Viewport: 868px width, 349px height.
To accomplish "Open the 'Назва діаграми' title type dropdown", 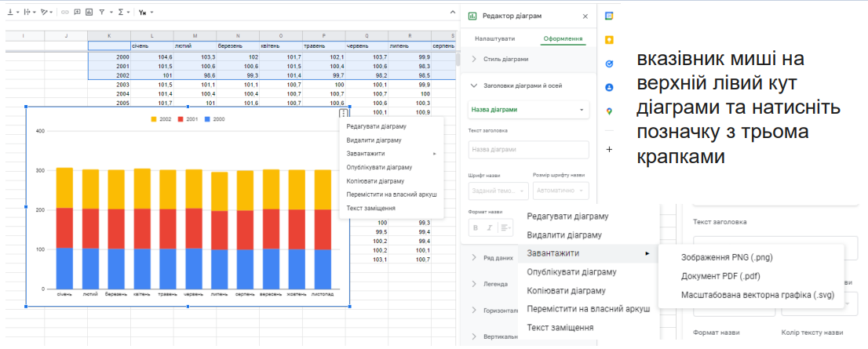I will point(527,110).
